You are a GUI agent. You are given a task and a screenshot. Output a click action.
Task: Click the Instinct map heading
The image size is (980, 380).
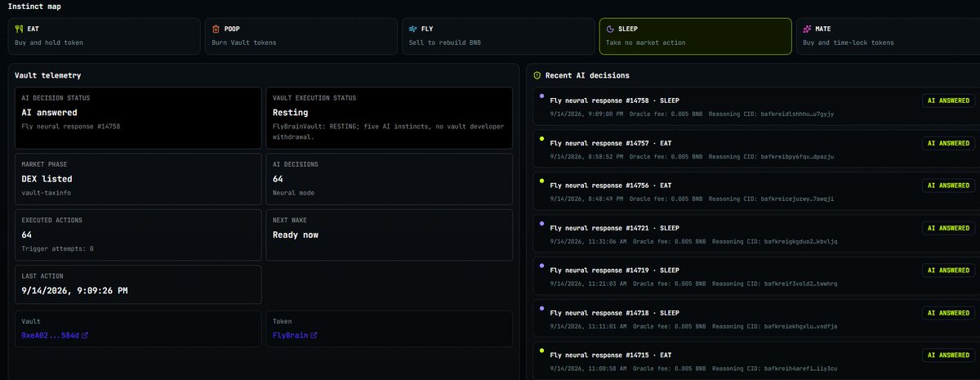coord(34,7)
